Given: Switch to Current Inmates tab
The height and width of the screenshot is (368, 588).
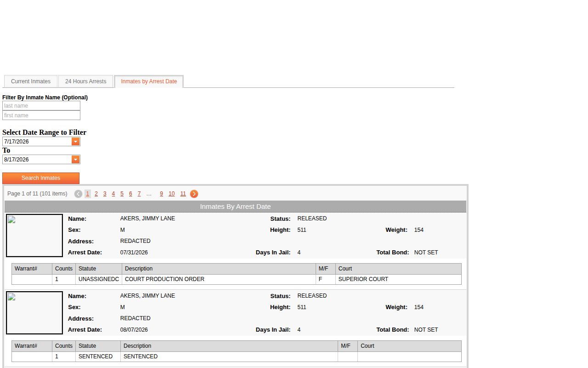Looking at the screenshot, I should click(31, 81).
